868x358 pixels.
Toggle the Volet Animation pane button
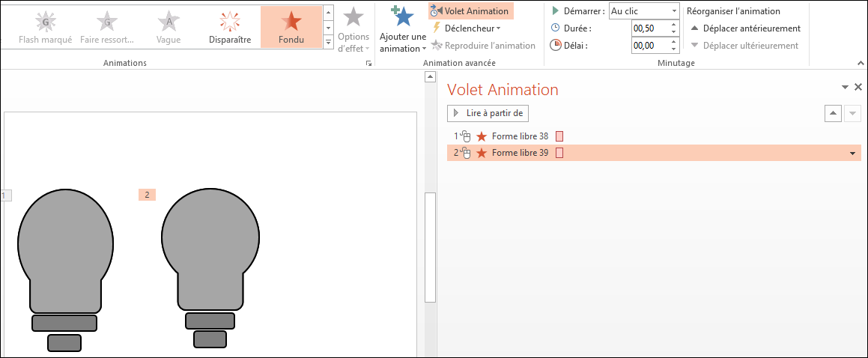[x=470, y=11]
